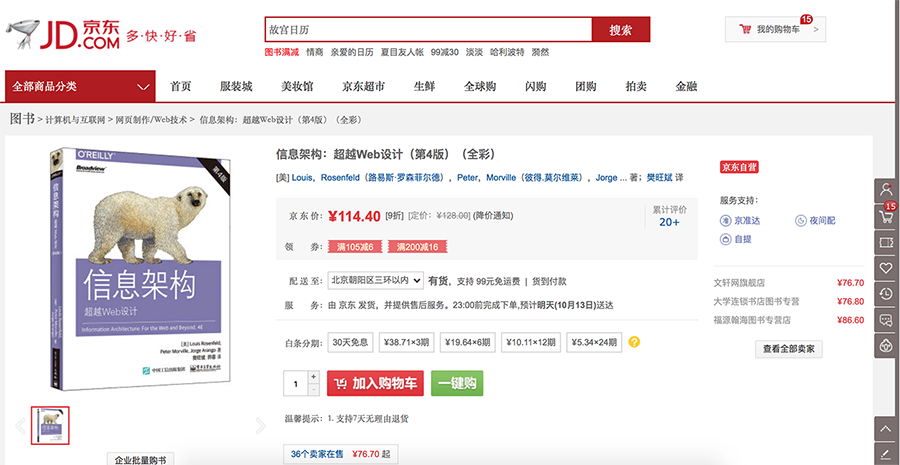Click the sidebar coupon ticket icon
This screenshot has width=900, height=465.
click(885, 242)
